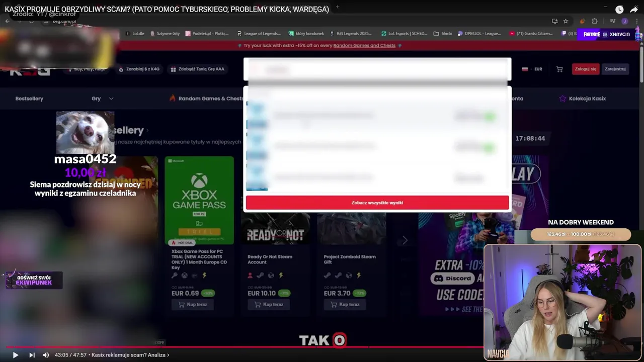The height and width of the screenshot is (362, 644).
Task: Click the video title 'KASIX PROMUJE OBRZYDLIWY SCAM?'
Action: point(167,9)
